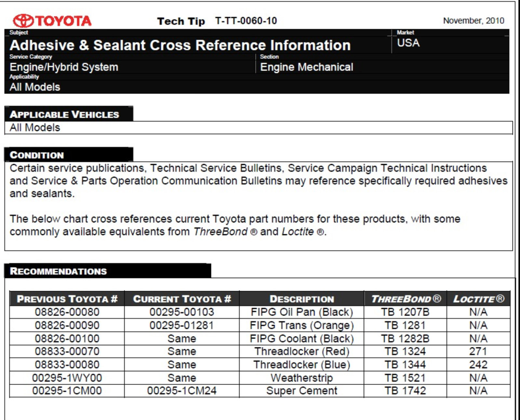Viewport: 520px width, 420px height.
Task: Click current part number 00295-01281
Action: click(182, 325)
